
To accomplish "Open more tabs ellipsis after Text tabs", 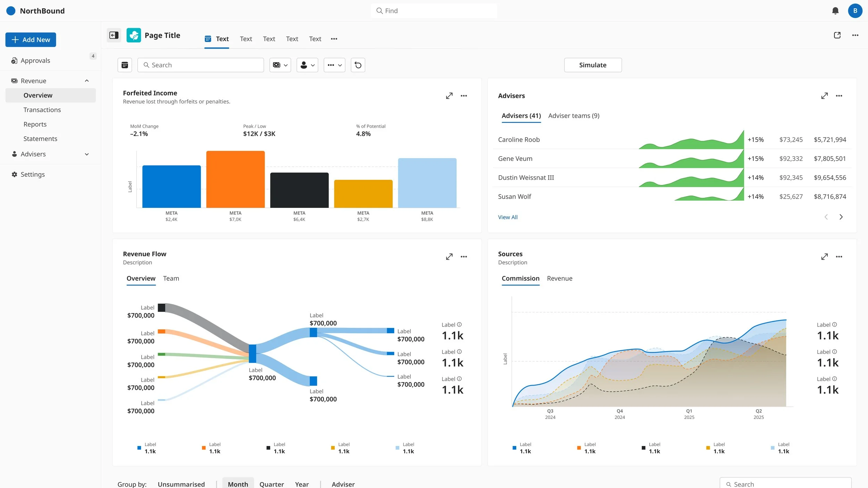I will (x=334, y=39).
